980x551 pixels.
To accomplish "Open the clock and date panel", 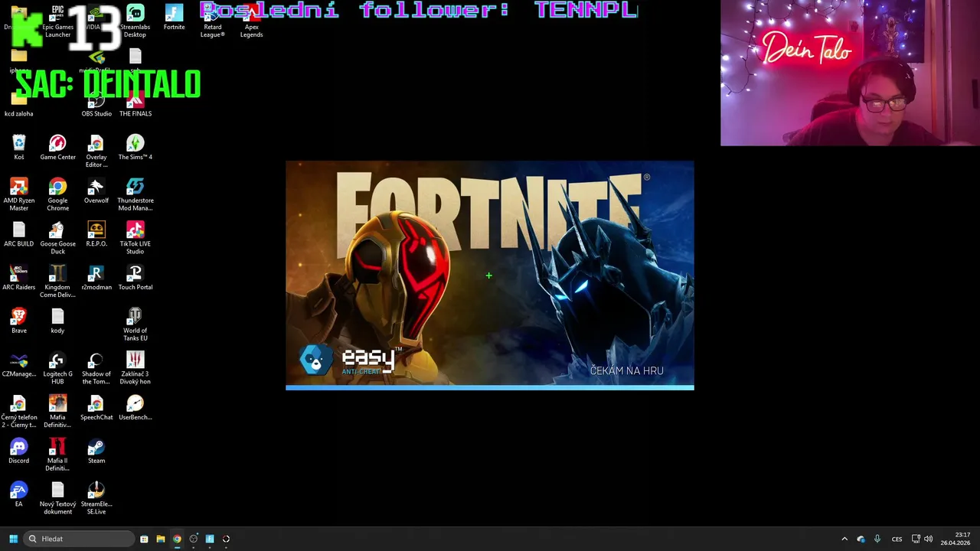I will pyautogui.click(x=955, y=539).
